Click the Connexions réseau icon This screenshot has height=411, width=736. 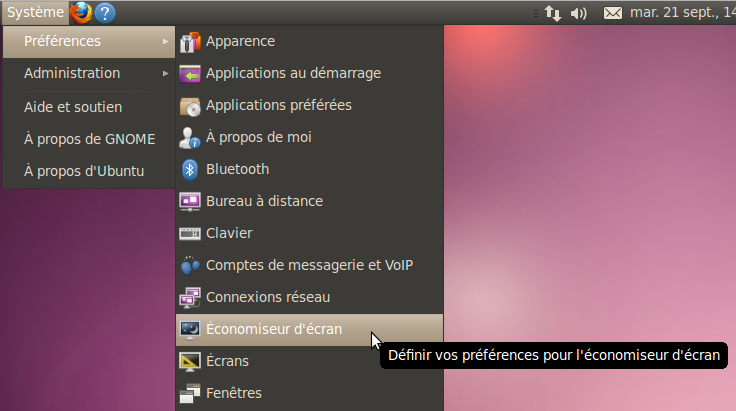coord(190,297)
